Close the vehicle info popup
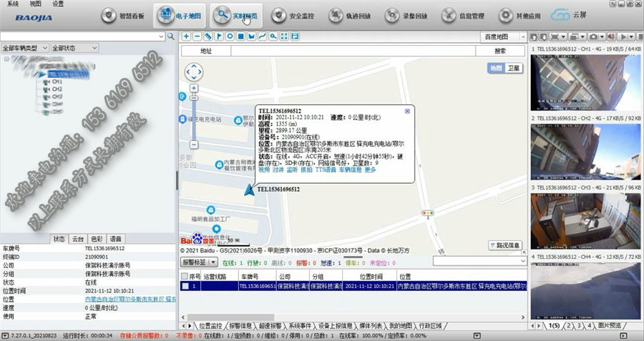644x341 pixels. (x=407, y=111)
